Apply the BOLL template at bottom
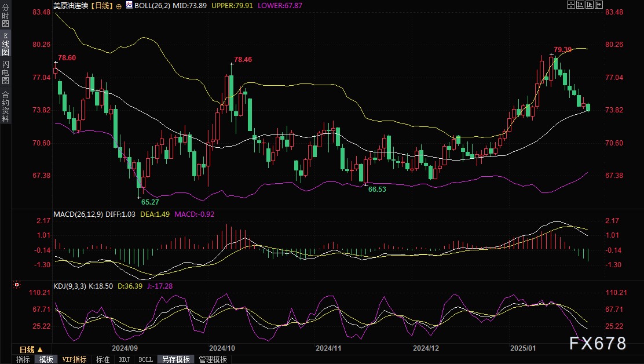The image size is (644, 364). 146,359
